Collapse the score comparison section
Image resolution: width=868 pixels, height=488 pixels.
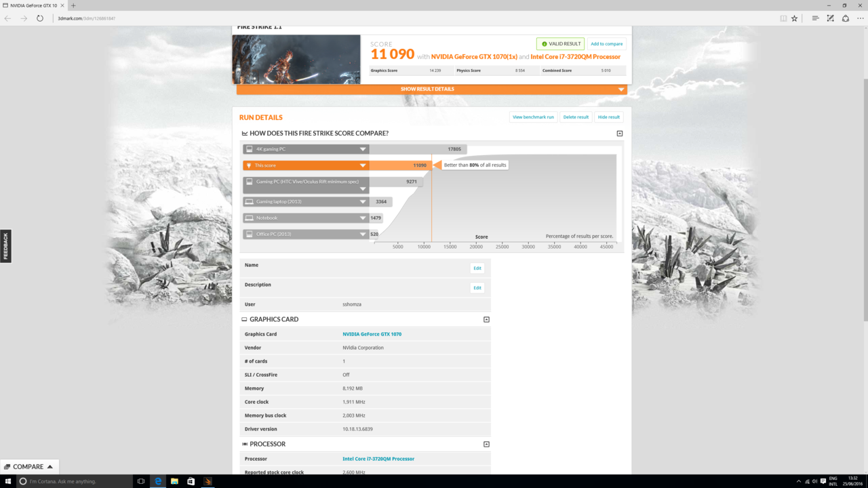coord(619,134)
